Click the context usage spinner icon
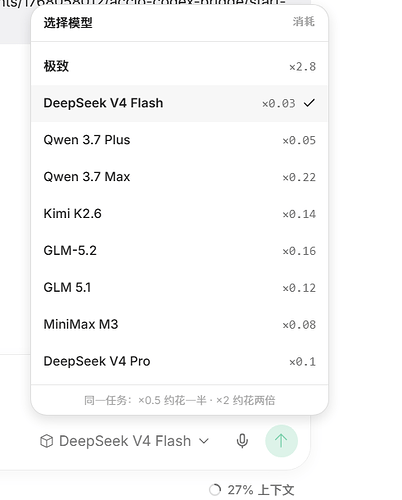This screenshot has width=402, height=500. (215, 490)
